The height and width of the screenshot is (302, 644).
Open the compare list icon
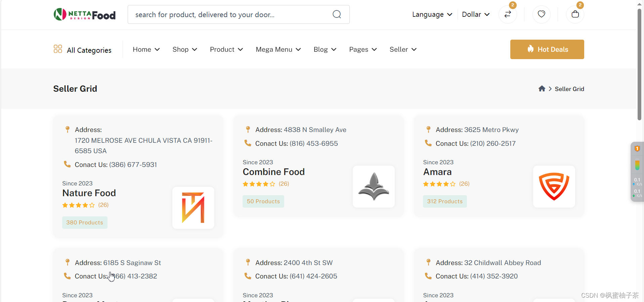508,14
